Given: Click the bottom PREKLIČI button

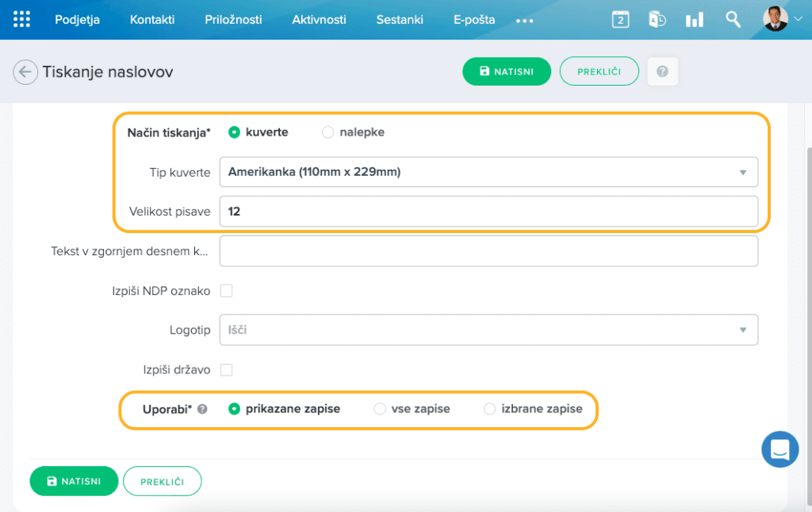Looking at the screenshot, I should coord(162,481).
